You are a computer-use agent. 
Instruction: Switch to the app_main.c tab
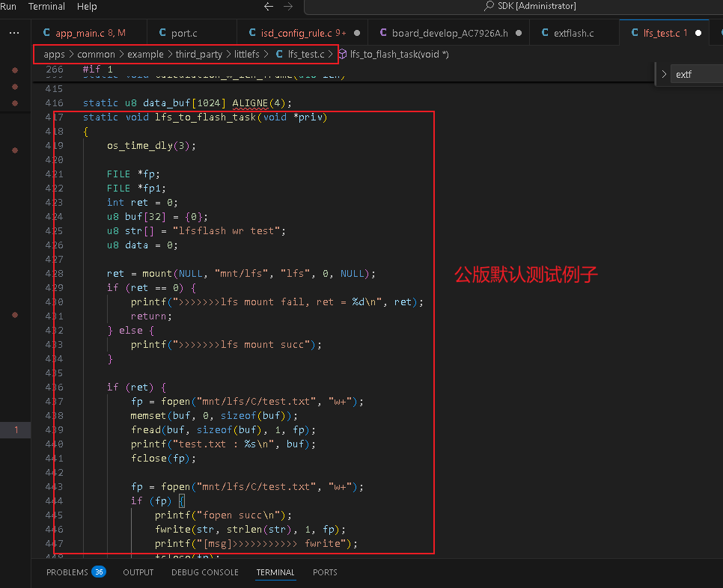(89, 33)
